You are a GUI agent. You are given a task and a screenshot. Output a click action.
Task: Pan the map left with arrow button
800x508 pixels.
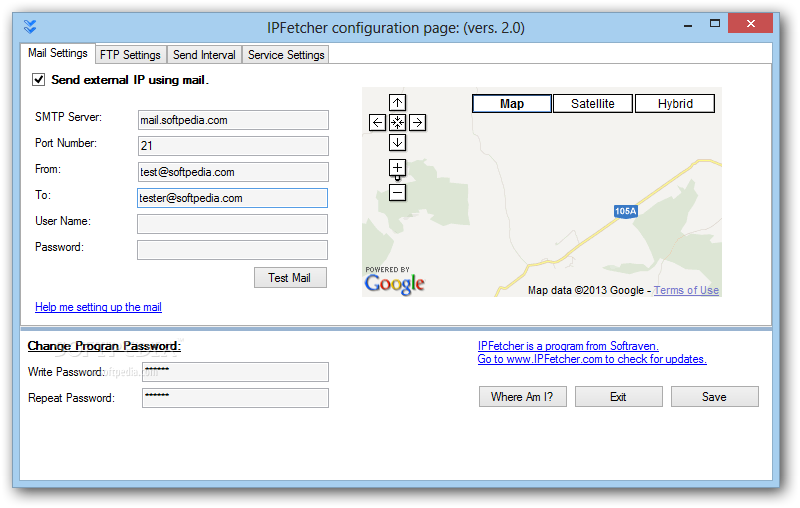(x=377, y=122)
